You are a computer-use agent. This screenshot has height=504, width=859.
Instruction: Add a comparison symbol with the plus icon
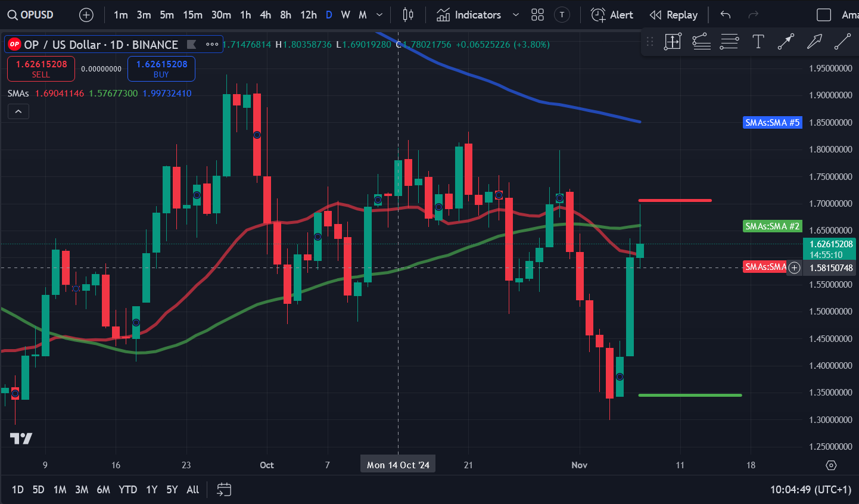click(x=86, y=15)
